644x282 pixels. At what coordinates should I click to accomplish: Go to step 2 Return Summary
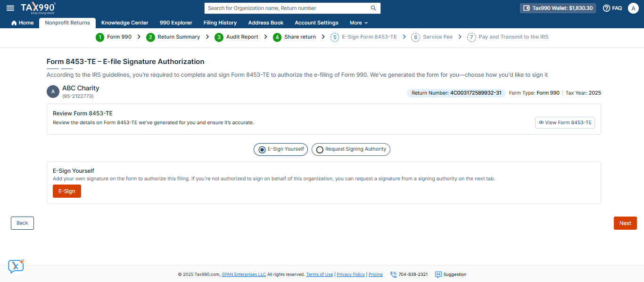pos(173,37)
